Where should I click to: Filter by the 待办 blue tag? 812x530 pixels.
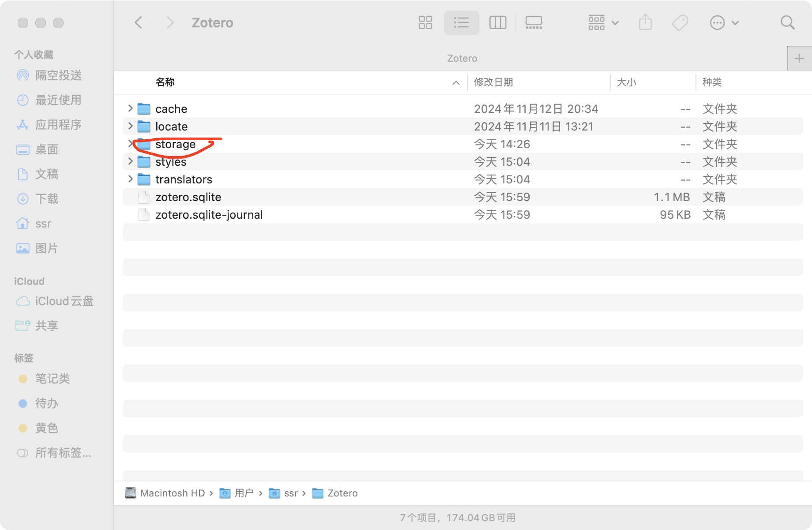click(39, 403)
